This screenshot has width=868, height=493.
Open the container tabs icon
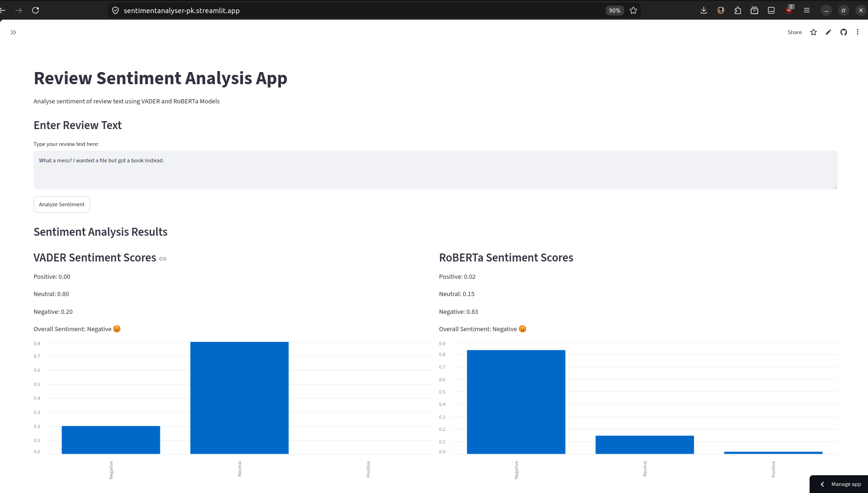(754, 10)
